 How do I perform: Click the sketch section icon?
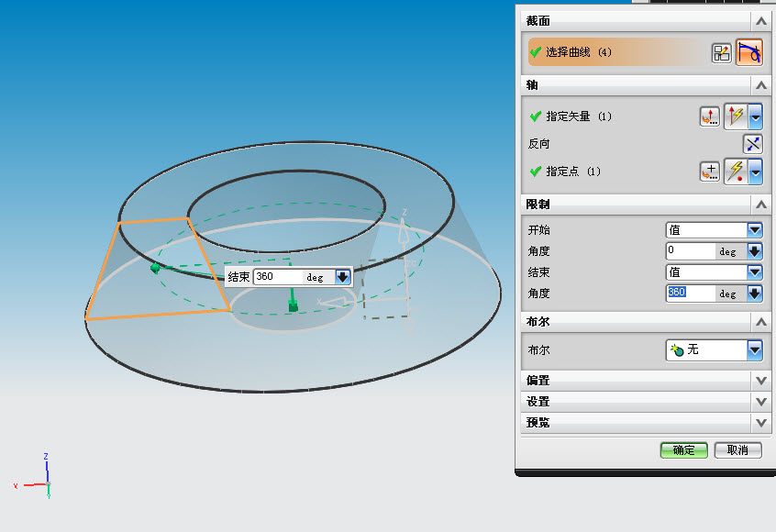(721, 53)
